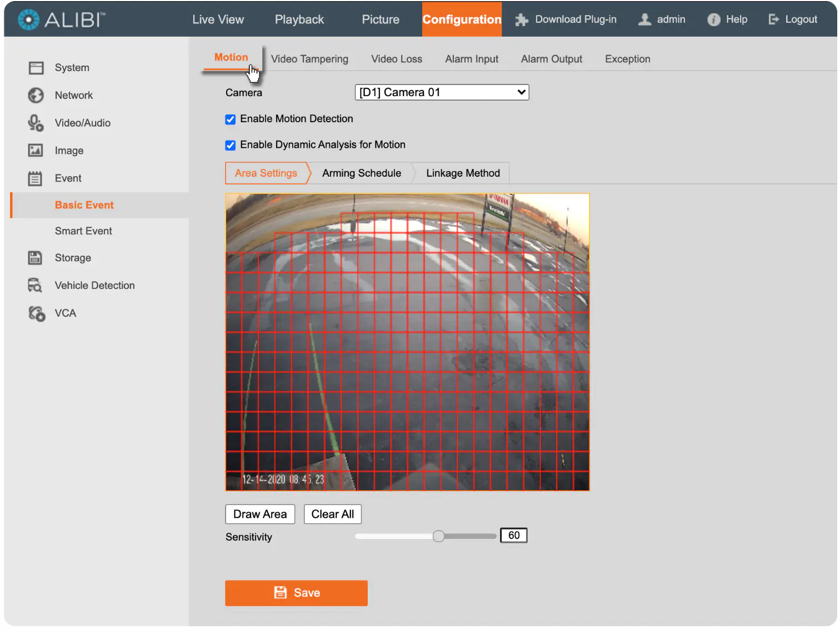Screen dimensions: 840x630
Task: Open the Camera dropdown list
Action: [x=442, y=92]
